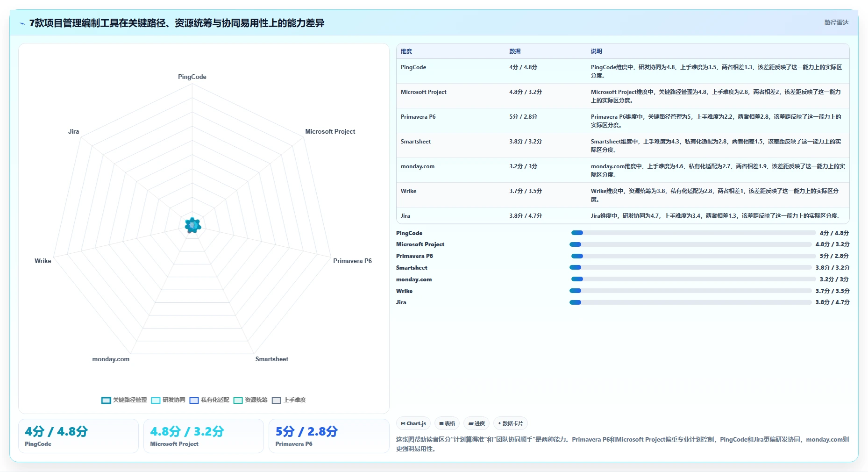Click the footer summary paragraph text
The height and width of the screenshot is (472, 868).
pyautogui.click(x=622, y=444)
